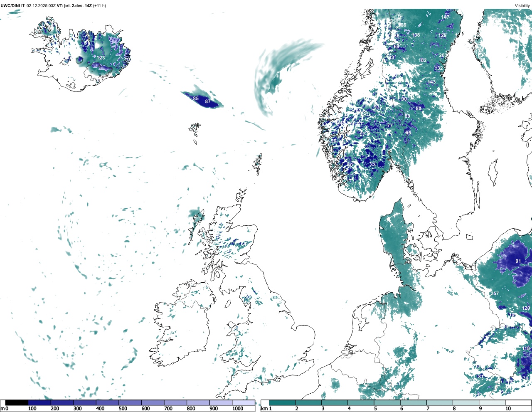Click the 100–200 m dark blue legend swatch

[x=39, y=403]
